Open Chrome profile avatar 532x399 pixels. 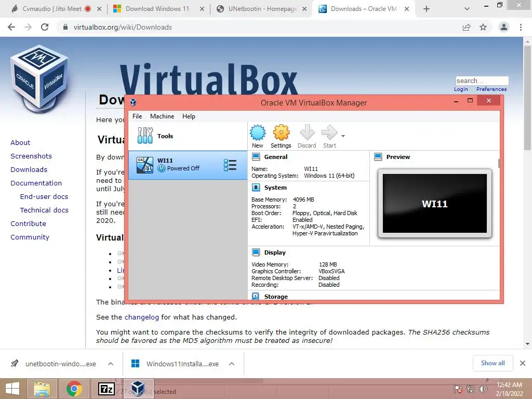(x=504, y=27)
